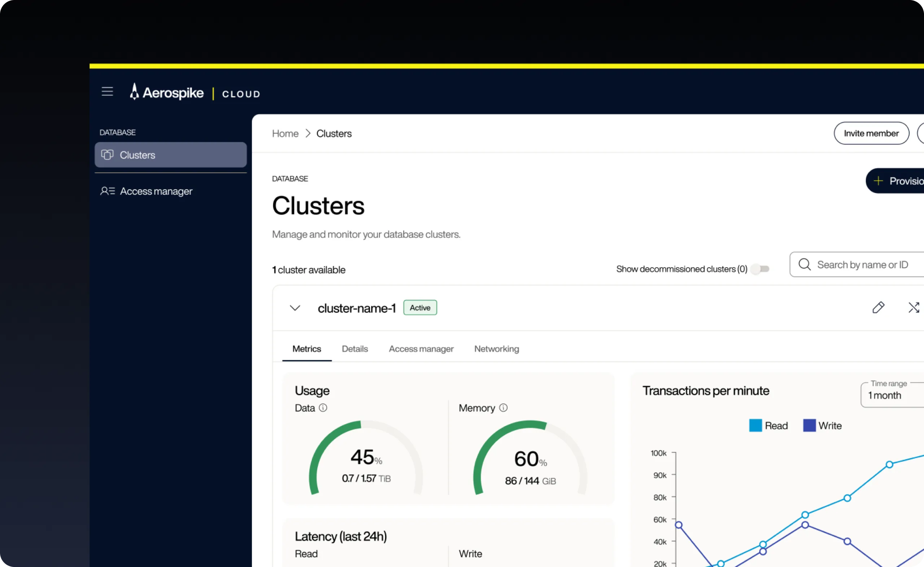Open the Time range dropdown
Viewport: 924px width, 567px height.
[892, 395]
